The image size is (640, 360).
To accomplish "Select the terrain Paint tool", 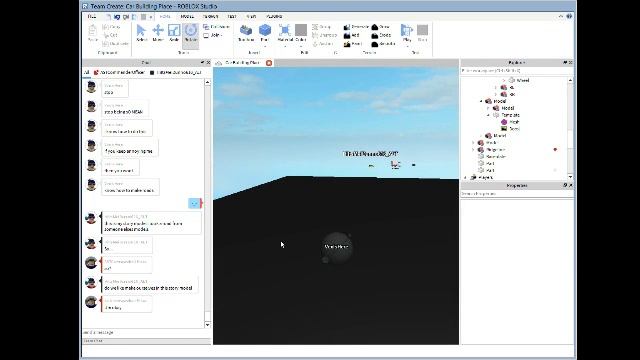I will 353,44.
